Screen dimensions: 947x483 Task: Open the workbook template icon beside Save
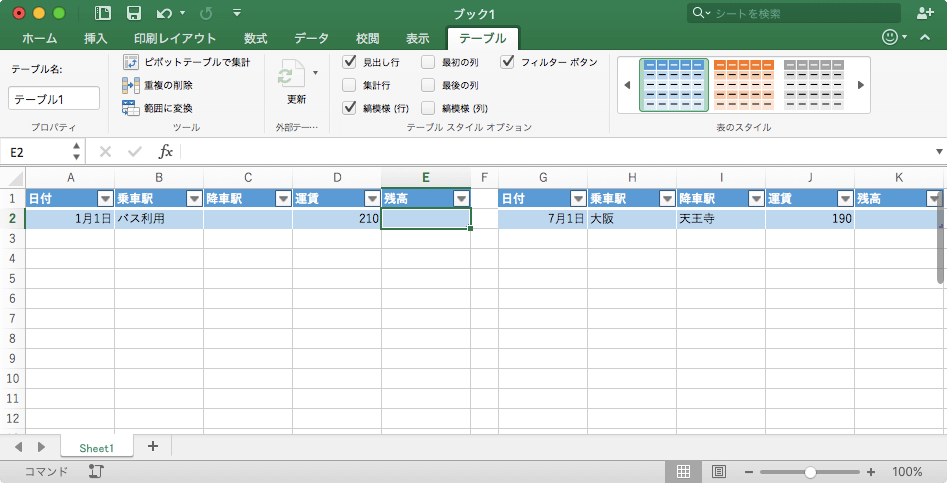coord(103,13)
